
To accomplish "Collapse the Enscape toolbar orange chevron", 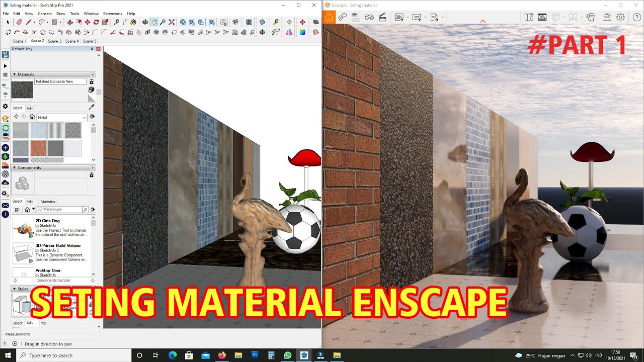I will 483,21.
